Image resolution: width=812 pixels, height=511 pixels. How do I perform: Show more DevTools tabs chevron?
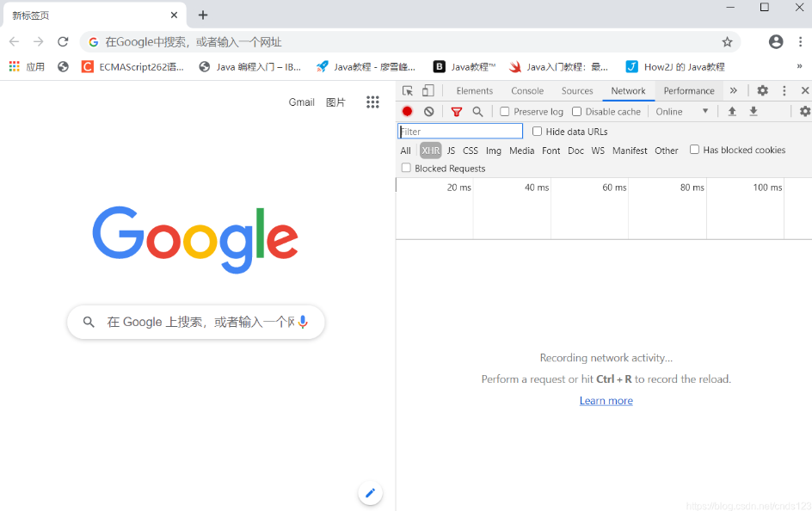[x=733, y=90]
